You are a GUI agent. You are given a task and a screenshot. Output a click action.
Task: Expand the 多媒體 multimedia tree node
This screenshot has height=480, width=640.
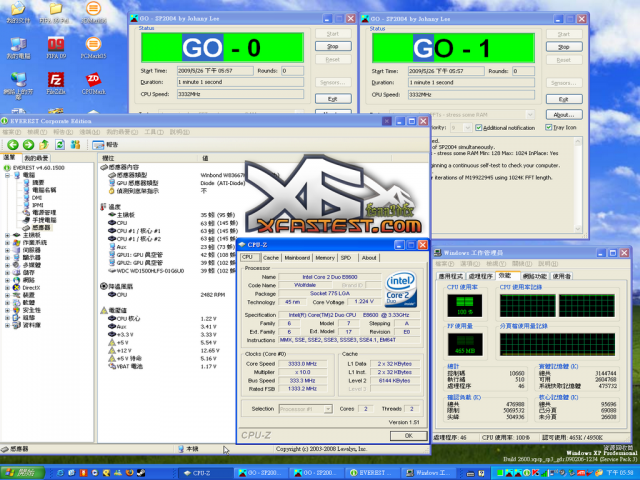click(x=7, y=265)
